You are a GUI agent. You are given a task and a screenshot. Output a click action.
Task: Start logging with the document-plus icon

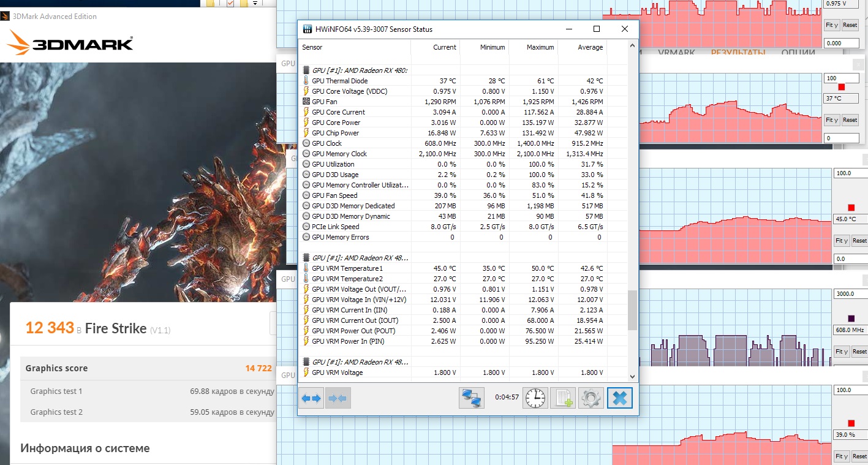(x=562, y=398)
